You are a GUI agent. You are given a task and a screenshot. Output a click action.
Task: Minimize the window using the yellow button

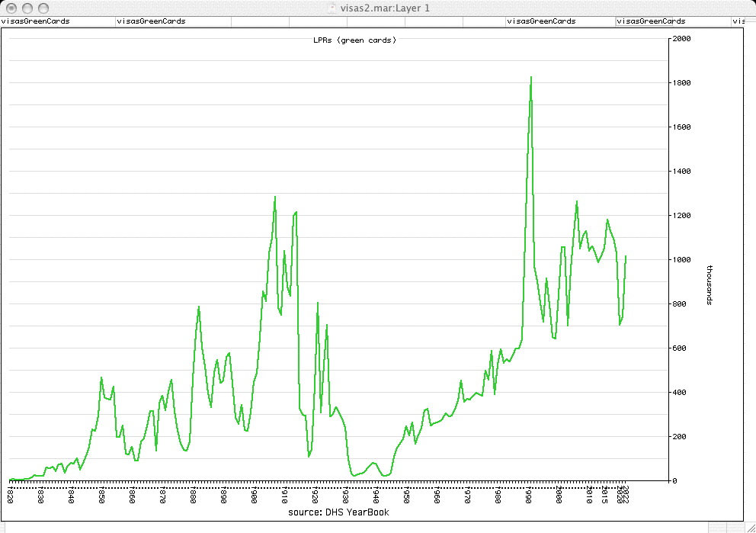pos(24,8)
